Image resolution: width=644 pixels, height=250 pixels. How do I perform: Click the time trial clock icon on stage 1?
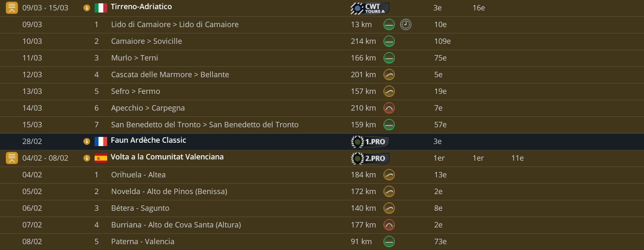(x=406, y=25)
